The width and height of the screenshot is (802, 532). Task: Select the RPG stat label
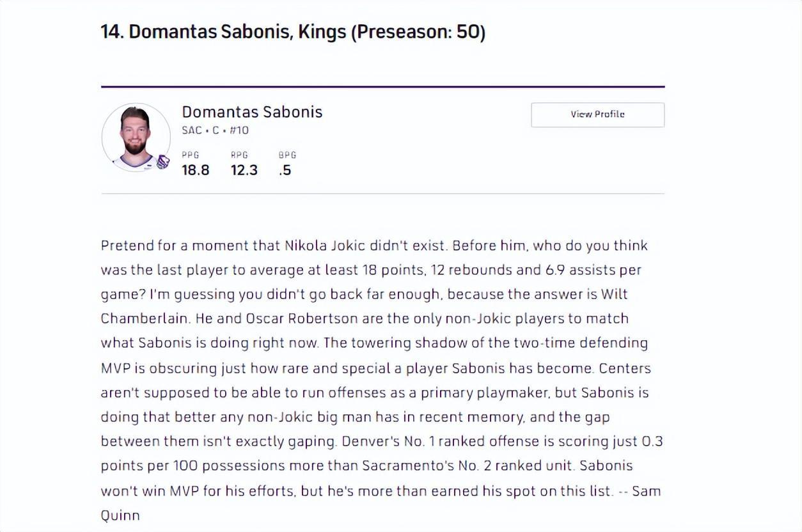239,155
